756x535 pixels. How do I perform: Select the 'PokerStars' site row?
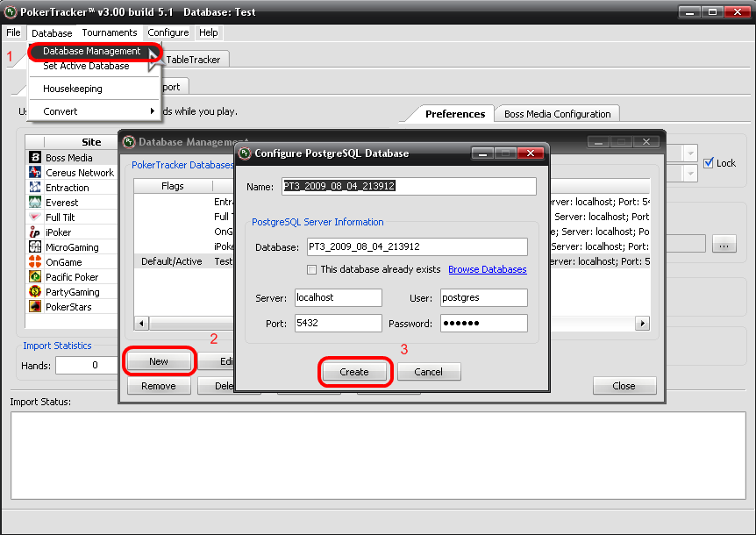coord(72,307)
